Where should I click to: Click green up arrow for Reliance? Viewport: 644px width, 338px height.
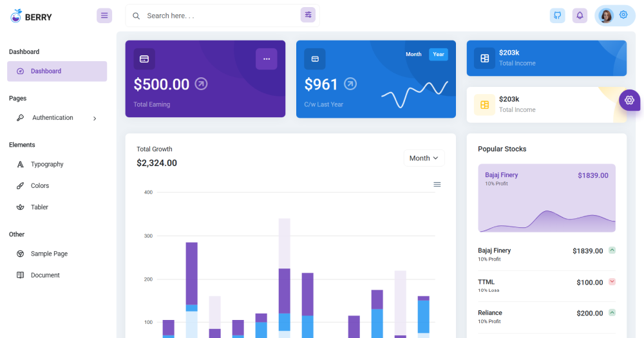click(x=612, y=312)
